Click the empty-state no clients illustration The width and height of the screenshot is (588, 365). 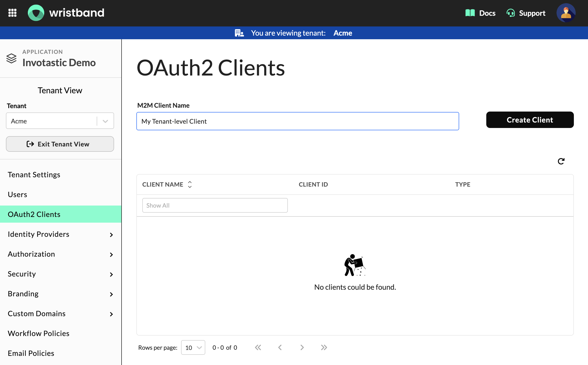coord(355,265)
